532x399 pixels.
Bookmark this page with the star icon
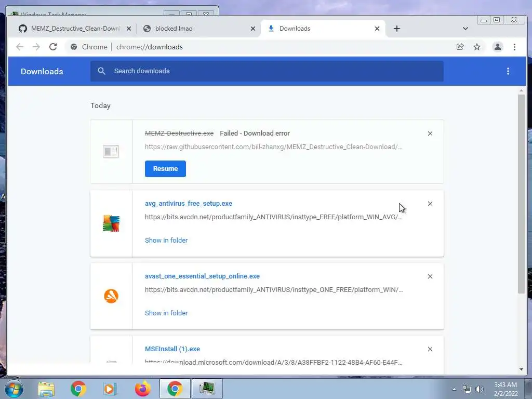477,47
